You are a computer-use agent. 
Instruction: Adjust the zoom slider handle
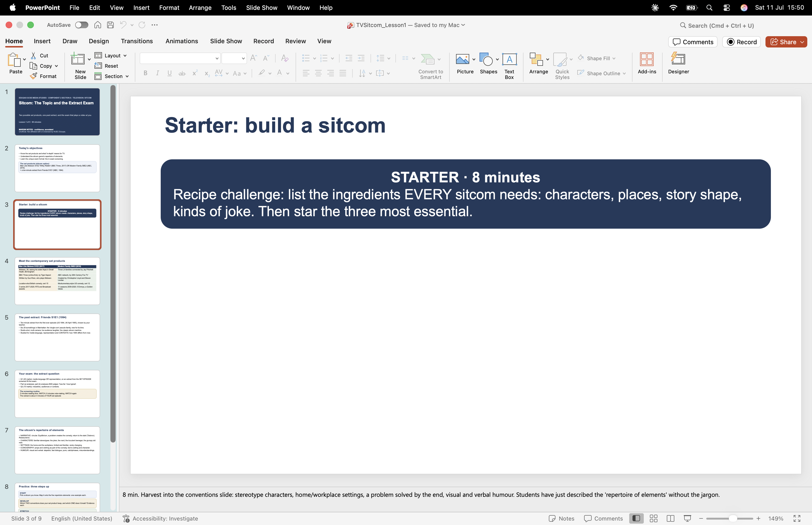733,518
